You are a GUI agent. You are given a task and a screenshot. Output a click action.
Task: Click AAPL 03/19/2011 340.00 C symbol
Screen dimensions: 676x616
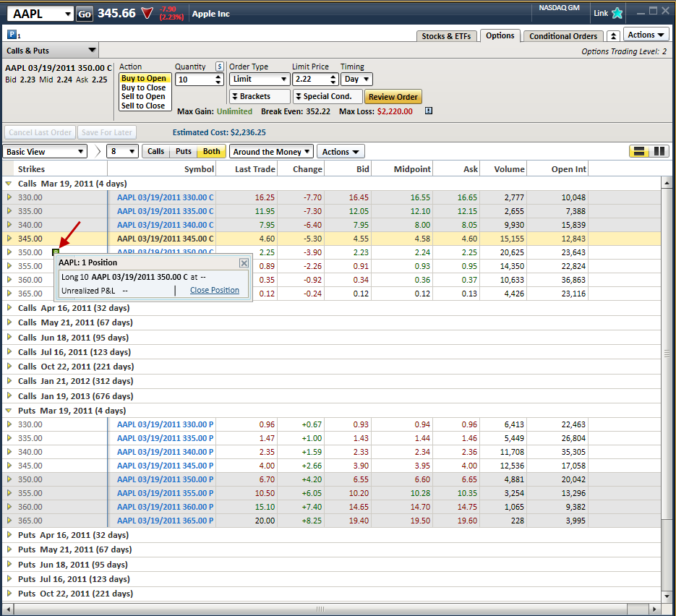tap(165, 225)
